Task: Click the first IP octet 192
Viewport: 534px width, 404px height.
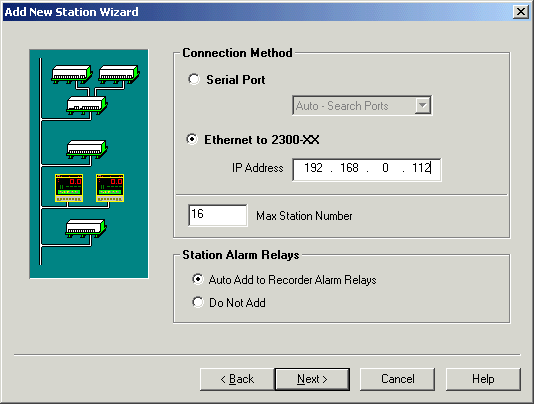Action: coord(313,168)
